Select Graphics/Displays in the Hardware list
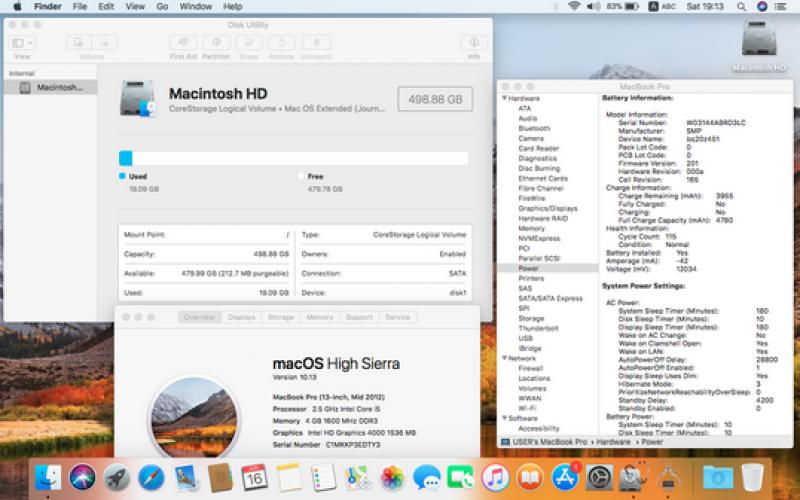Screen dimensions: 800x500 [548, 208]
